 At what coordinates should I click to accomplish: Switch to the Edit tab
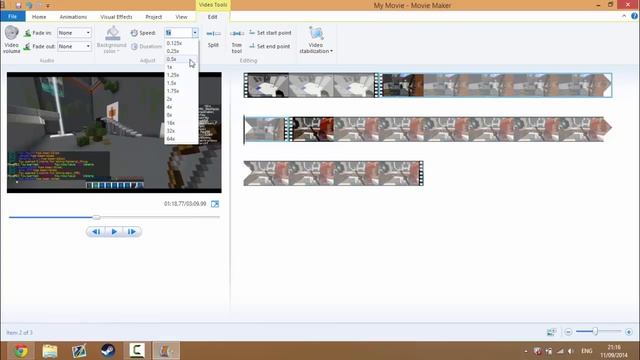click(213, 17)
